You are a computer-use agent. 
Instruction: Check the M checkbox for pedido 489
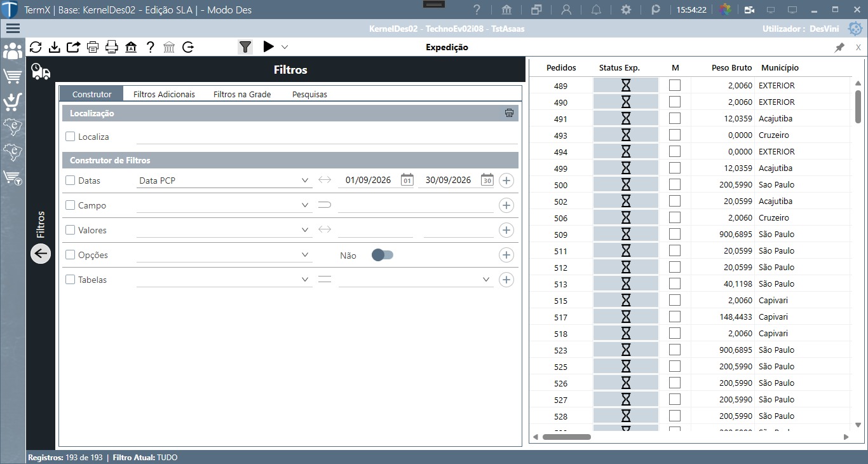point(675,85)
